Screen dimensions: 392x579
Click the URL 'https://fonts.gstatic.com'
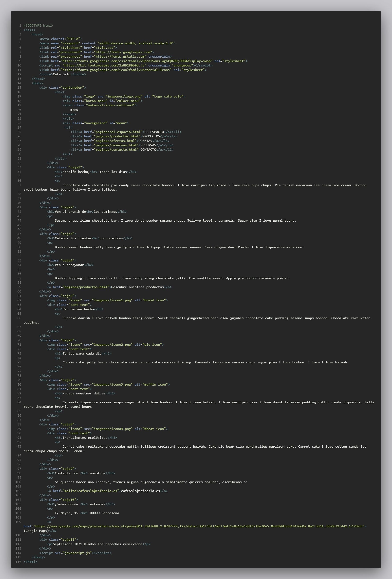pyautogui.click(x=120, y=57)
